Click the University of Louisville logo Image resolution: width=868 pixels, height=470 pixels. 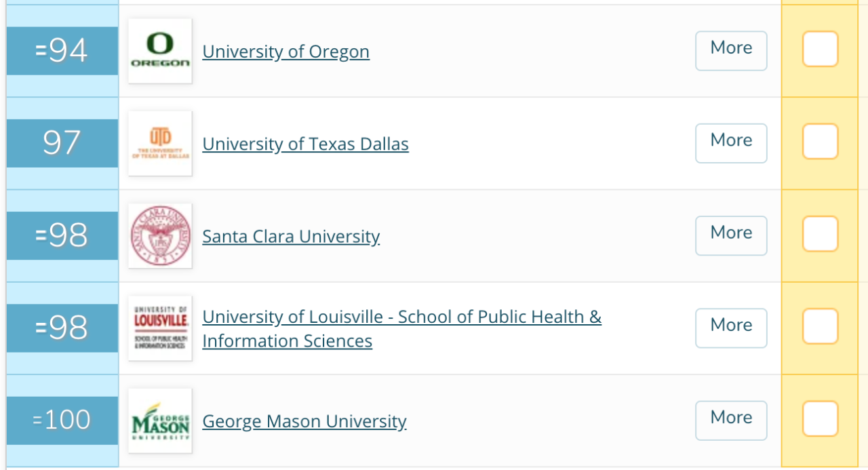point(160,328)
